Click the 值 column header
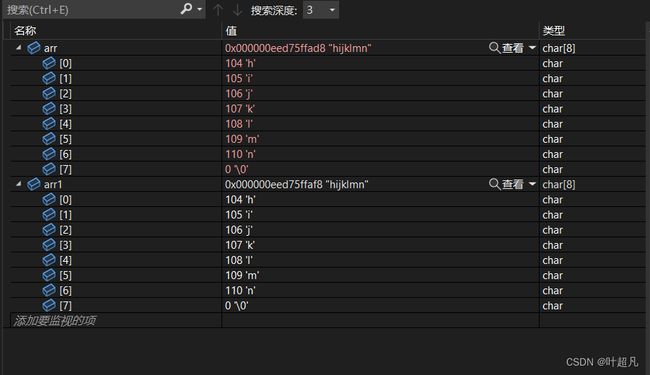The image size is (650, 375). [231, 31]
